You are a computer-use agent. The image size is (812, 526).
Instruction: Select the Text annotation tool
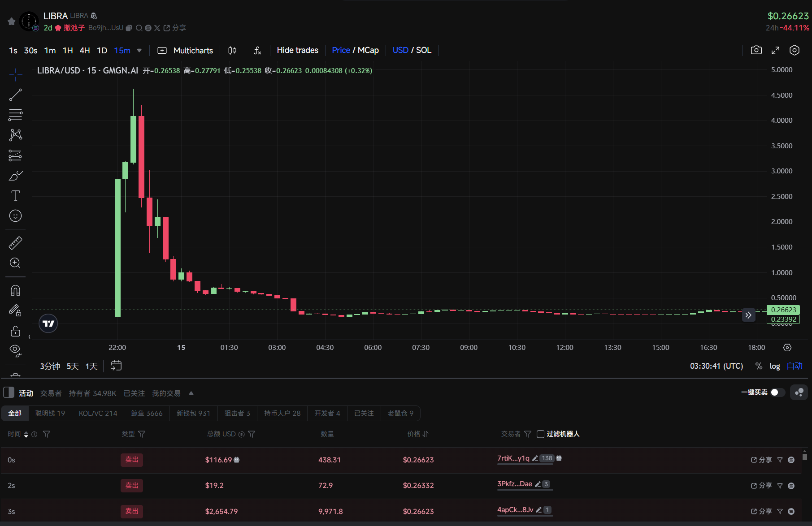coord(15,196)
